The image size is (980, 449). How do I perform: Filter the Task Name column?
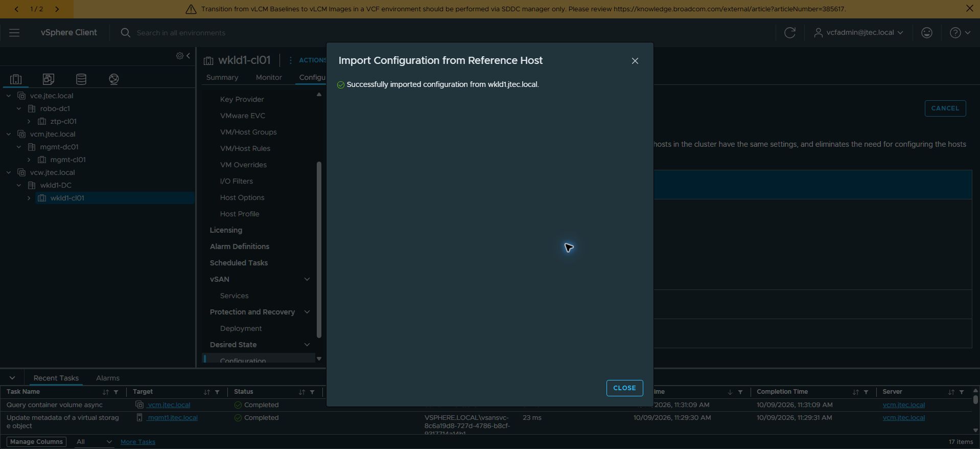pyautogui.click(x=116, y=392)
